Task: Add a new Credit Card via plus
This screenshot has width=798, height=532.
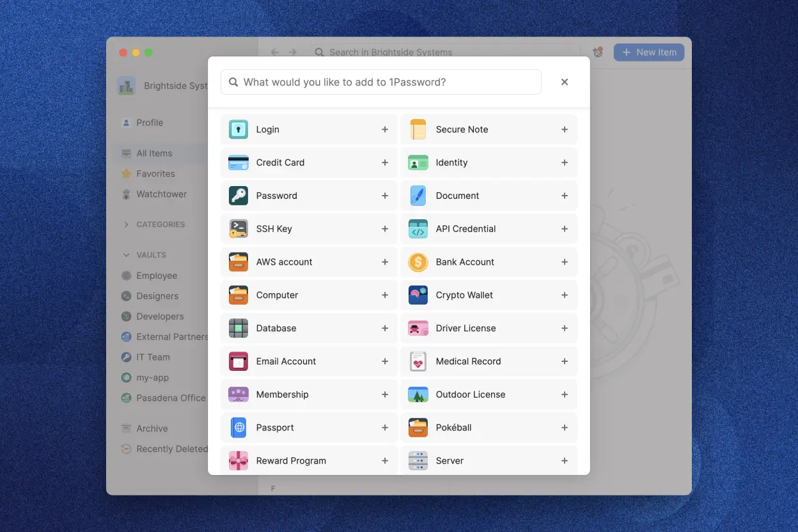Action: tap(385, 162)
